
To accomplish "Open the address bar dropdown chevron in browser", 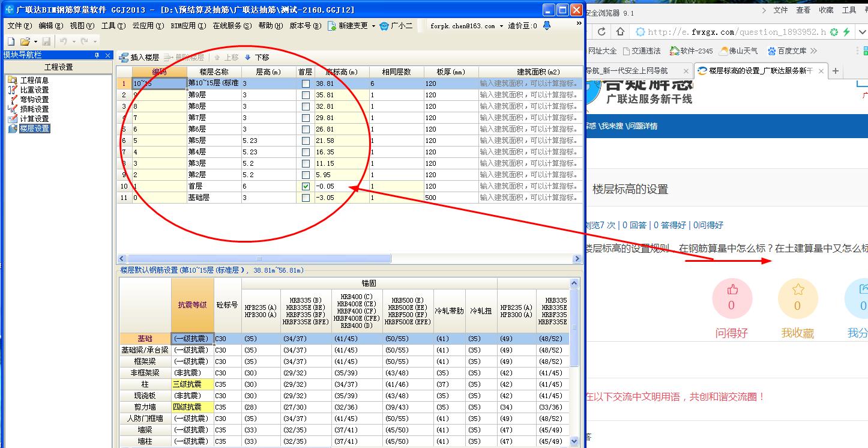I will [x=862, y=32].
